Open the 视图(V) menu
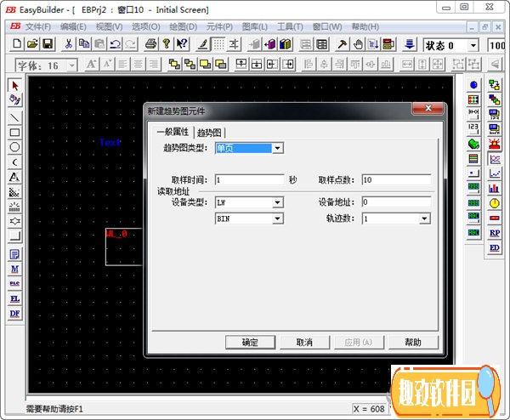This screenshot has width=510, height=420. [x=109, y=26]
